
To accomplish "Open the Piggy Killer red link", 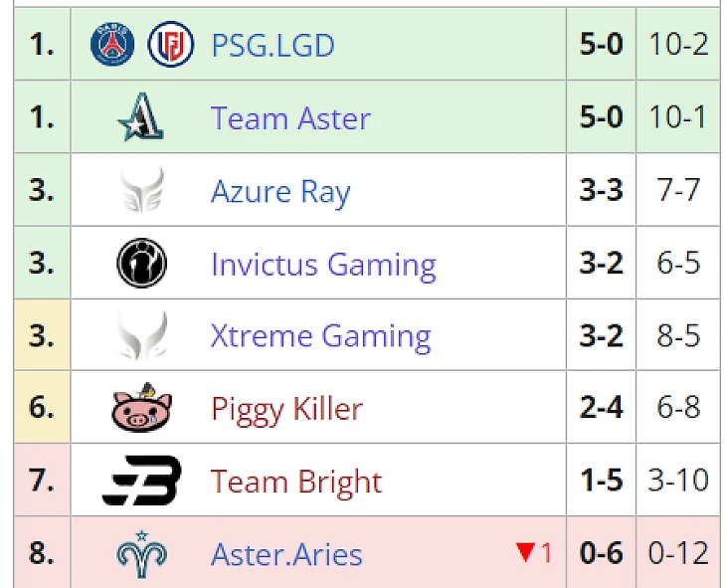I will pyautogui.click(x=286, y=409).
